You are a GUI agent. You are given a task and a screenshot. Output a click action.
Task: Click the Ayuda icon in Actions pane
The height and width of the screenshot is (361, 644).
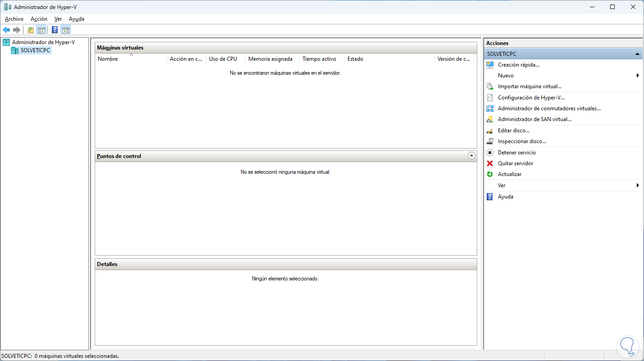pos(490,197)
